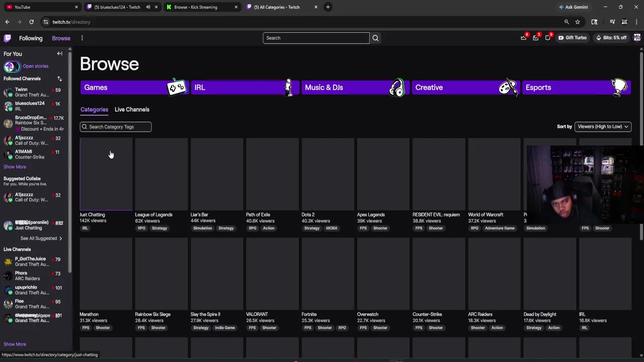This screenshot has height=362, width=644.
Task: Click the Dota 2 category title
Action: pos(308,215)
